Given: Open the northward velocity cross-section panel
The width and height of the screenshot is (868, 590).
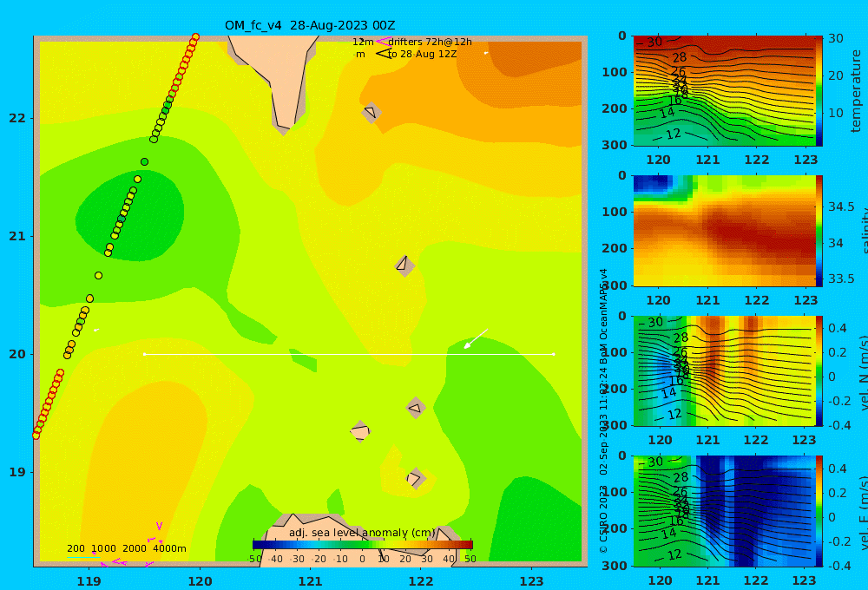Looking at the screenshot, I should coord(725,370).
